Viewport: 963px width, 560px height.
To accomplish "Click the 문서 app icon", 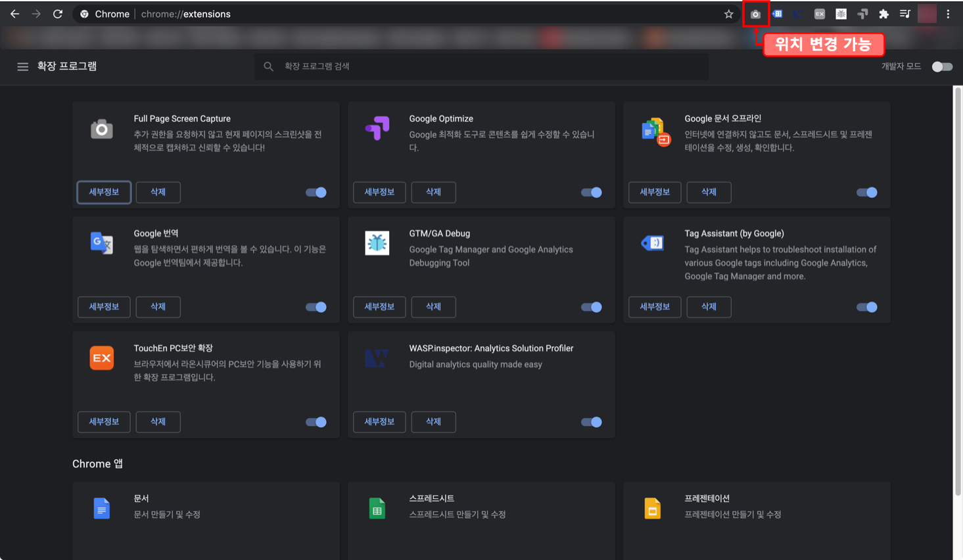I will [x=101, y=508].
